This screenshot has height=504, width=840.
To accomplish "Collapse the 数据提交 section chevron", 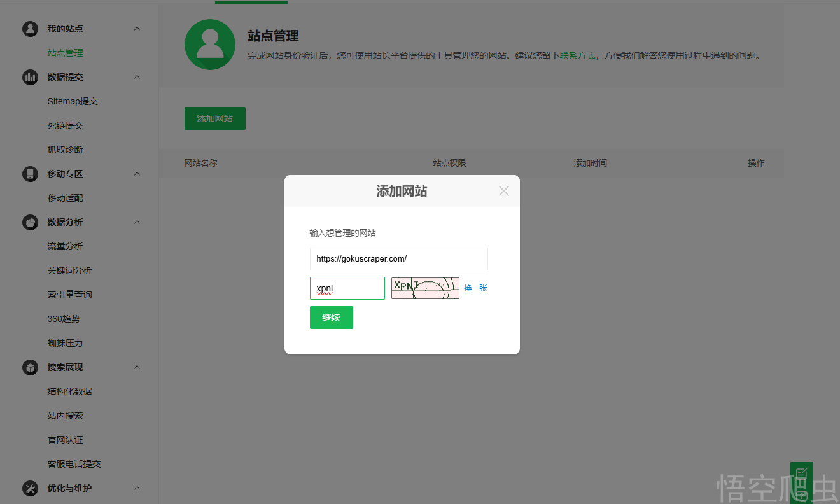I will click(x=137, y=77).
